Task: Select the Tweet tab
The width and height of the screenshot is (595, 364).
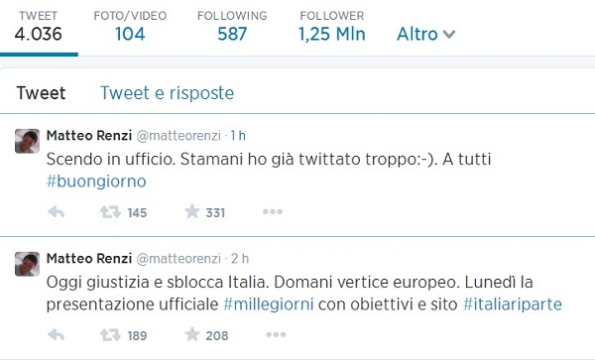Action: [41, 93]
